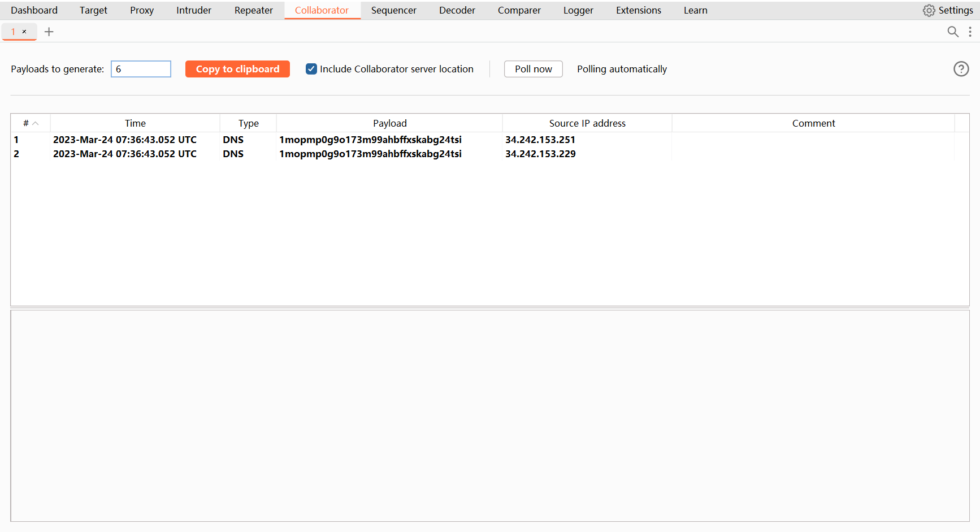Screen dimensions: 980x532
Task: Open the Logger tab
Action: [x=578, y=10]
